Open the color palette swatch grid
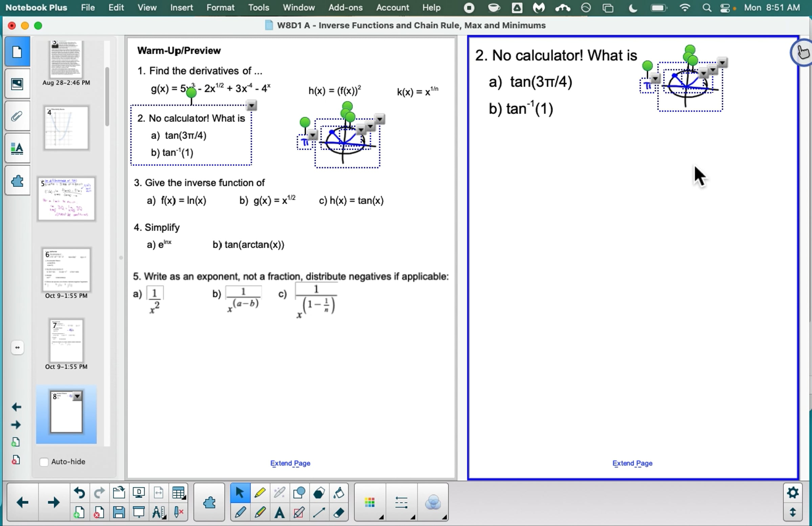Image resolution: width=812 pixels, height=526 pixels. click(x=370, y=502)
